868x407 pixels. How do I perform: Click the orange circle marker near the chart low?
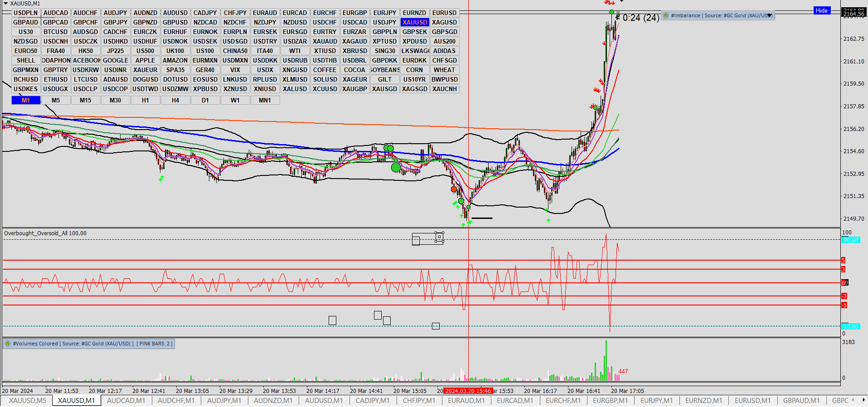click(x=454, y=189)
